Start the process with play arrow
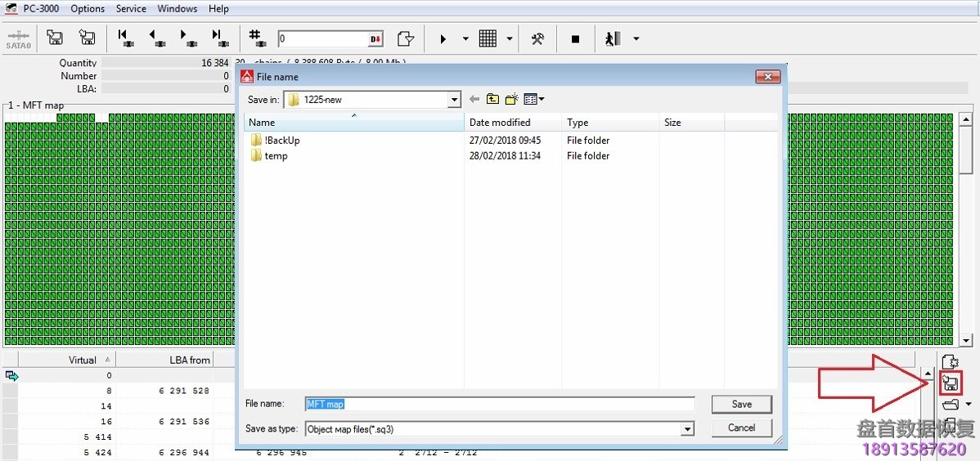 (x=443, y=38)
